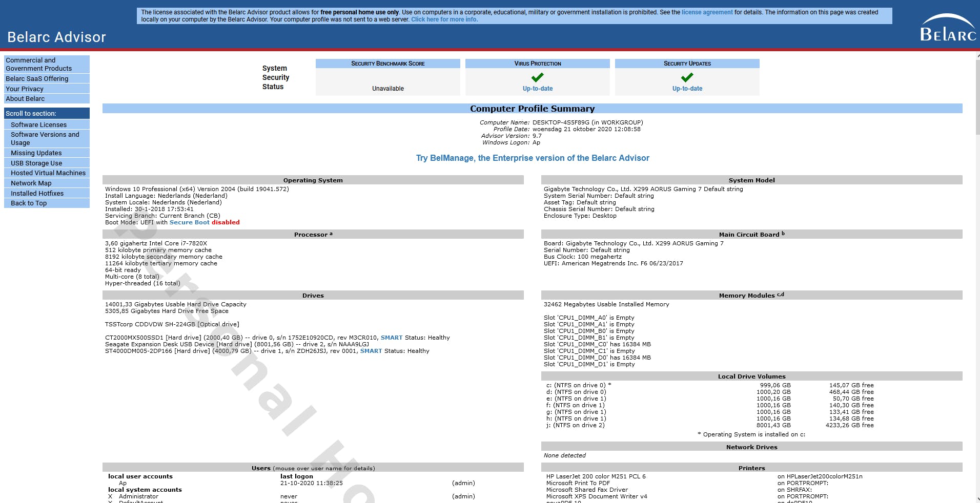Click SMART link for the CT2000MX500SSD1 drive

392,338
